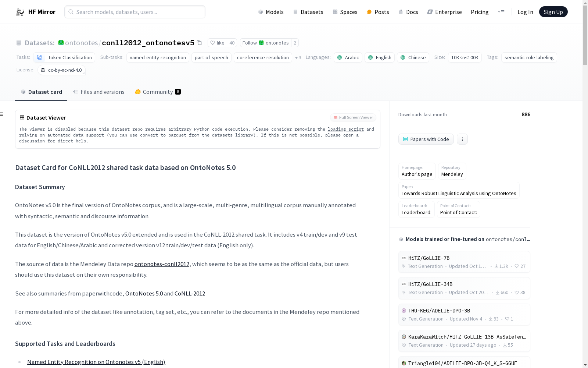Click part-of-speech sub-task tag

click(211, 57)
